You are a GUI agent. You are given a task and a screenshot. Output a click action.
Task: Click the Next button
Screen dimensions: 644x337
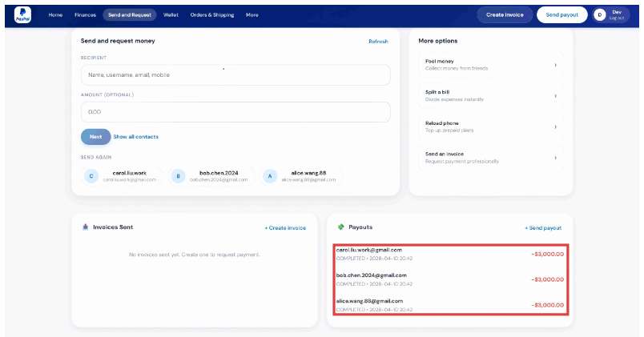[95, 137]
